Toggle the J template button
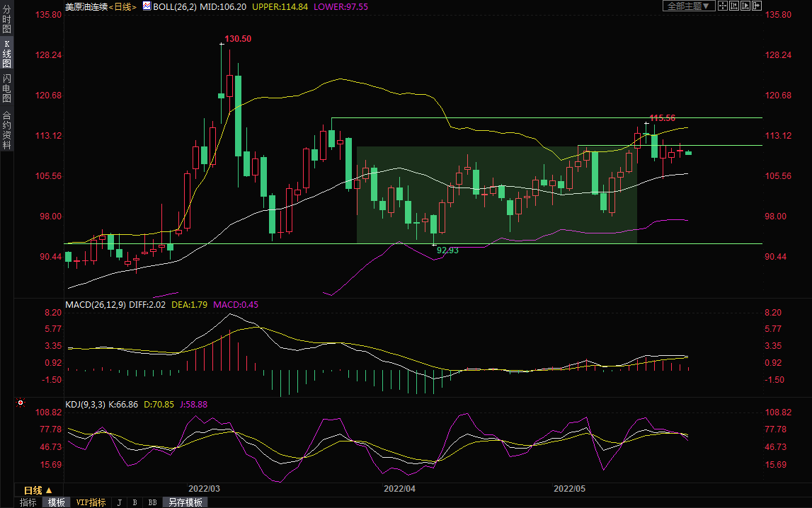The image size is (812, 508). point(119,502)
